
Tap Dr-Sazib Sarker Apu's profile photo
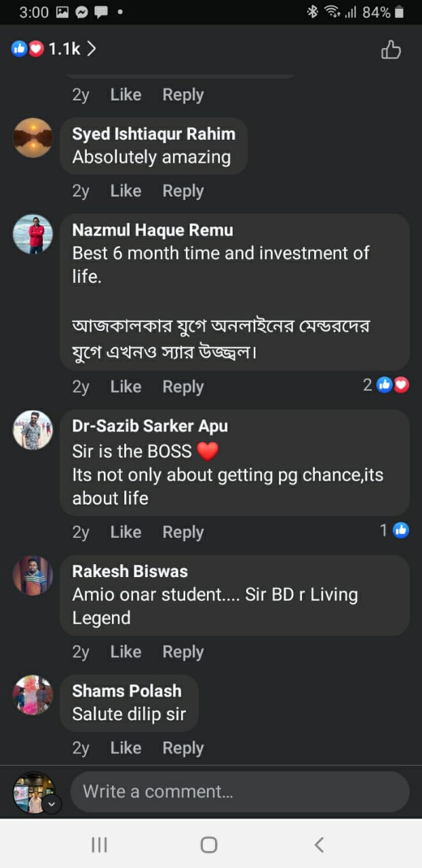[33, 430]
